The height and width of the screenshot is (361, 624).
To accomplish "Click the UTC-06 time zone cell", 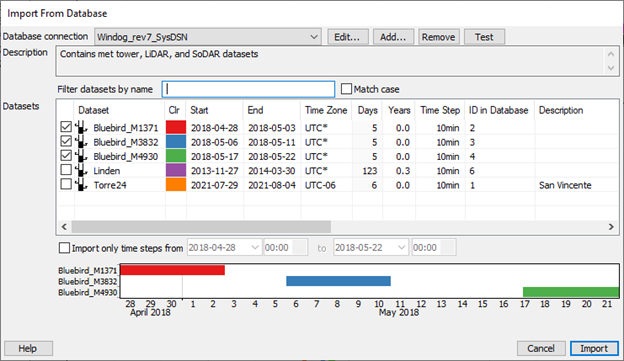I will click(320, 185).
